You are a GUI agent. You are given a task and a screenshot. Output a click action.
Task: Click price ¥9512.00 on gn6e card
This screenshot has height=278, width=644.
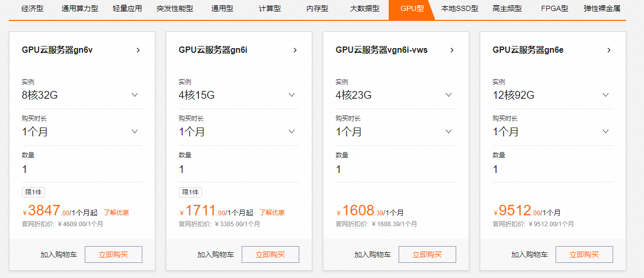click(x=517, y=211)
